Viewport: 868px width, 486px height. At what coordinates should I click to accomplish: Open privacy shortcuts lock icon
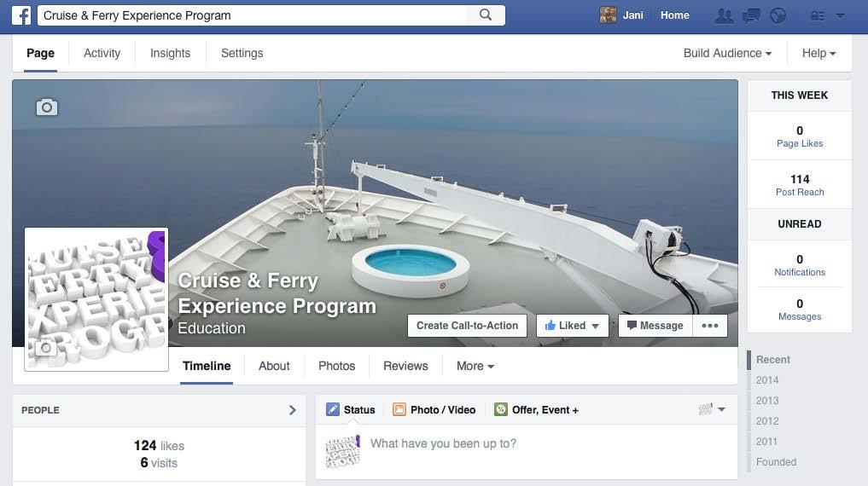point(817,15)
